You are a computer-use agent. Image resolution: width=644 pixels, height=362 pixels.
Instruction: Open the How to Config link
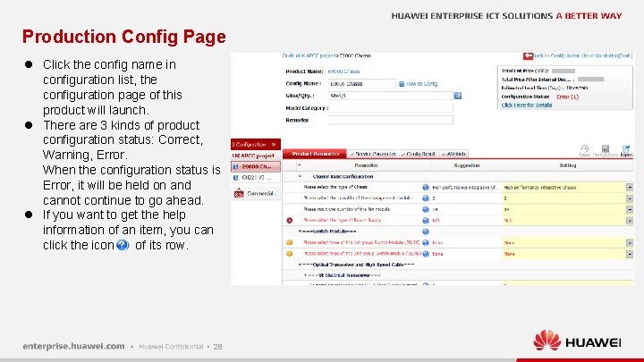point(422,84)
